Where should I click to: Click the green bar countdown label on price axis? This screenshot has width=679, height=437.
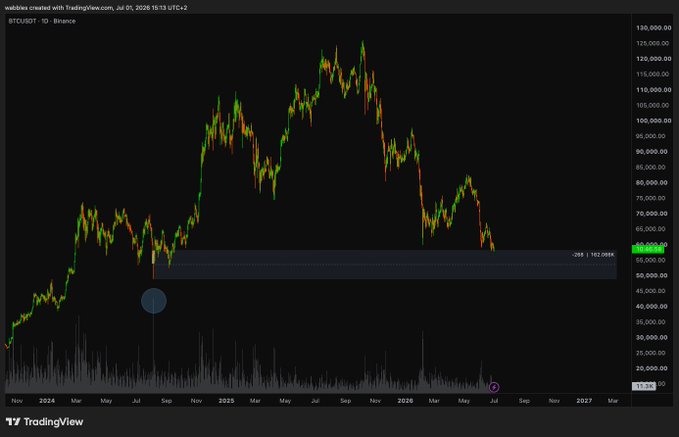tap(648, 249)
